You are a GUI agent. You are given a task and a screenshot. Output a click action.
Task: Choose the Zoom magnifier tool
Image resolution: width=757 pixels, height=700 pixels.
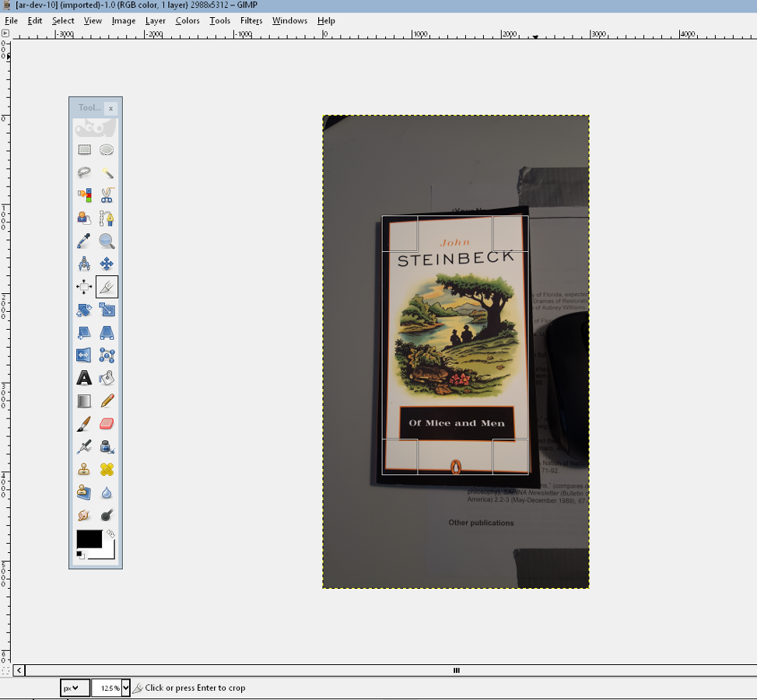(x=106, y=240)
